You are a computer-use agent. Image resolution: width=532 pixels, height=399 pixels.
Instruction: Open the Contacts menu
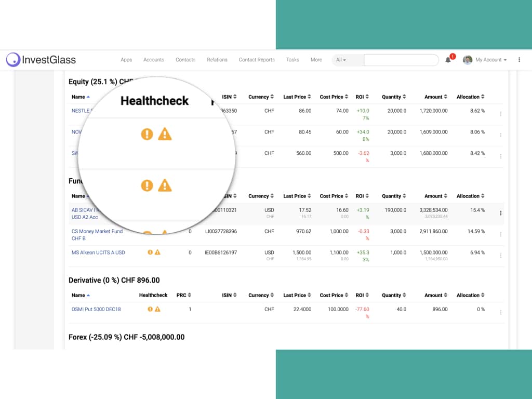pyautogui.click(x=185, y=60)
